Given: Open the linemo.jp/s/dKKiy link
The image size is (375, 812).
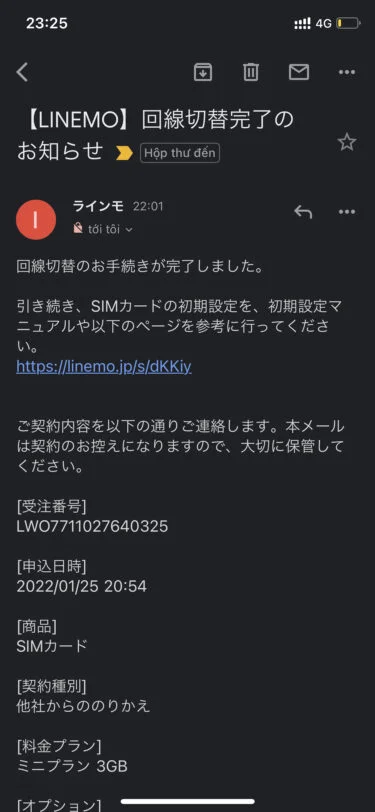Looking at the screenshot, I should coord(104,367).
